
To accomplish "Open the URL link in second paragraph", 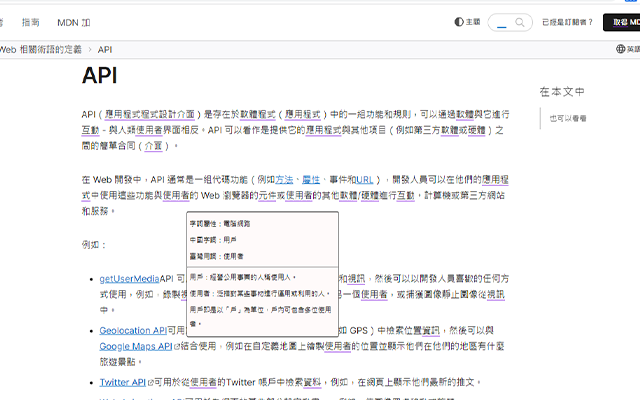I will coord(364,180).
